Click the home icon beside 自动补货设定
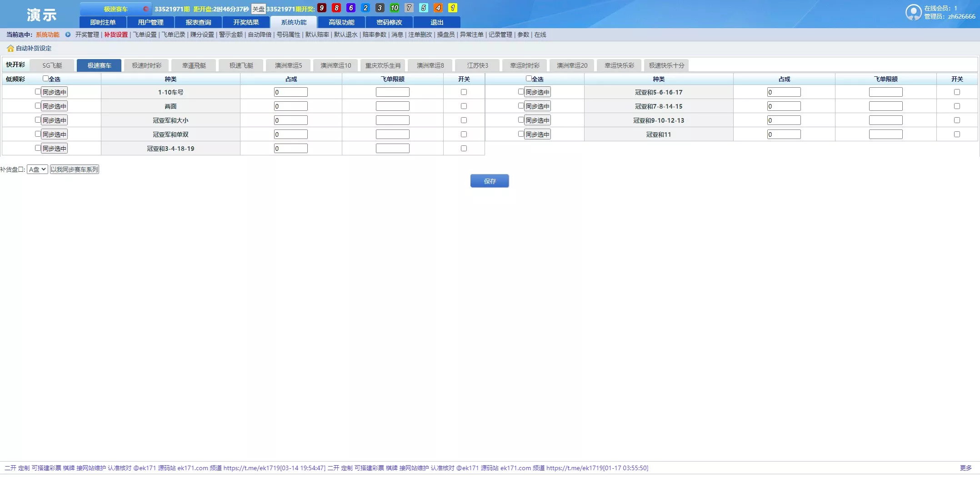Screen dimensions: 980x477 (10, 49)
